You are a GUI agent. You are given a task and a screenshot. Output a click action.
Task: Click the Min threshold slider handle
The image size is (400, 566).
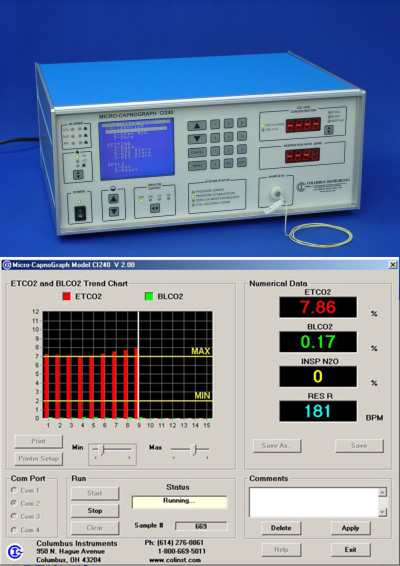(x=101, y=450)
